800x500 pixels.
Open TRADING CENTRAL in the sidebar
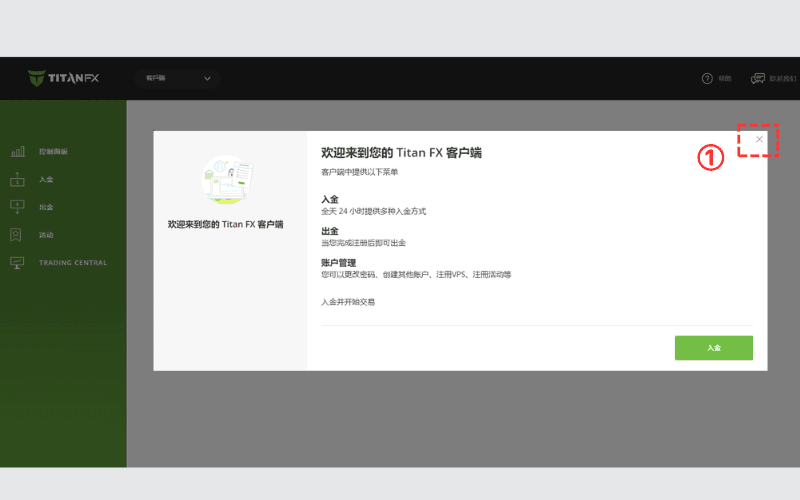[73, 263]
